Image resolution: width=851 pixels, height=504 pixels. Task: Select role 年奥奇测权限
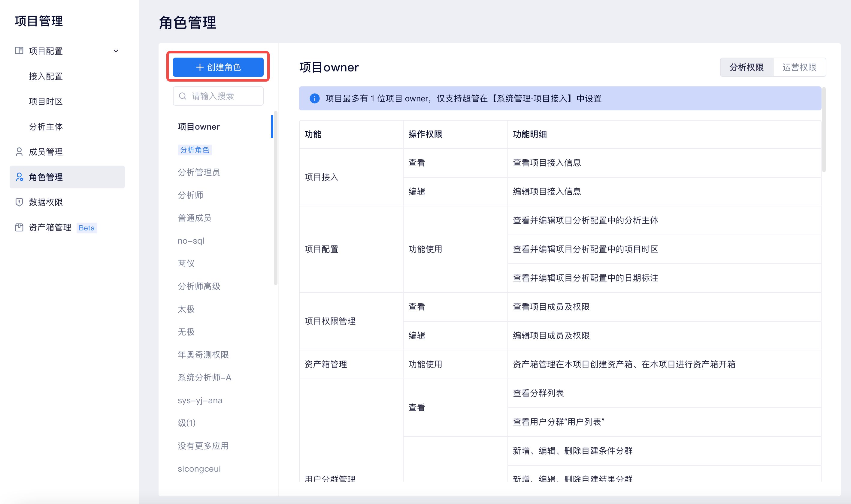pos(203,355)
